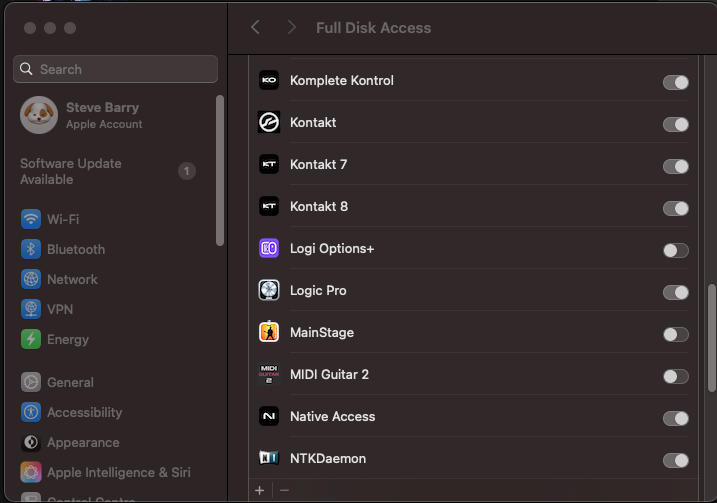The width and height of the screenshot is (717, 503).
Task: Open General settings via gear icon
Action: [x=31, y=382]
